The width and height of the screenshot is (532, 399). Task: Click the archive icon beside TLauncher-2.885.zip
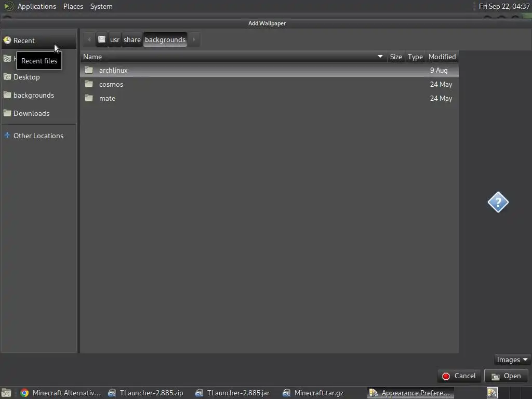(x=112, y=393)
